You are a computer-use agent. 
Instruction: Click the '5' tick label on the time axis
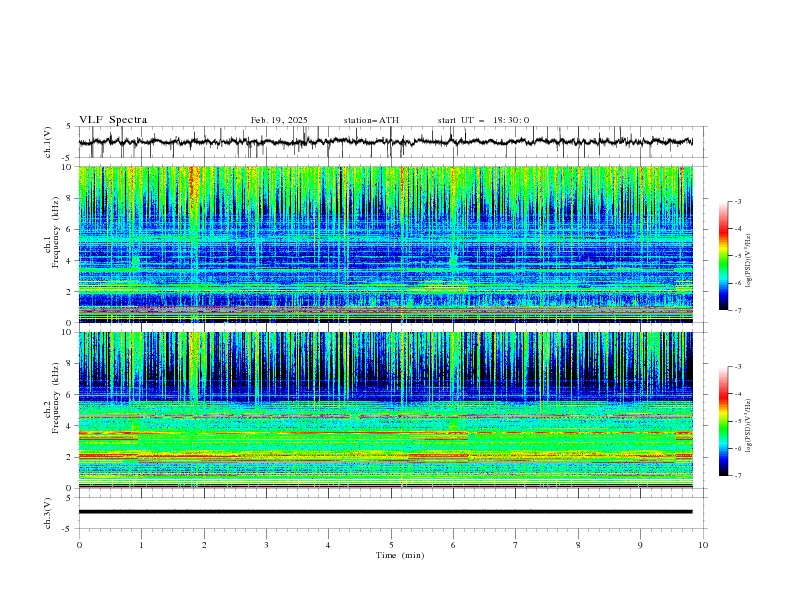391,545
